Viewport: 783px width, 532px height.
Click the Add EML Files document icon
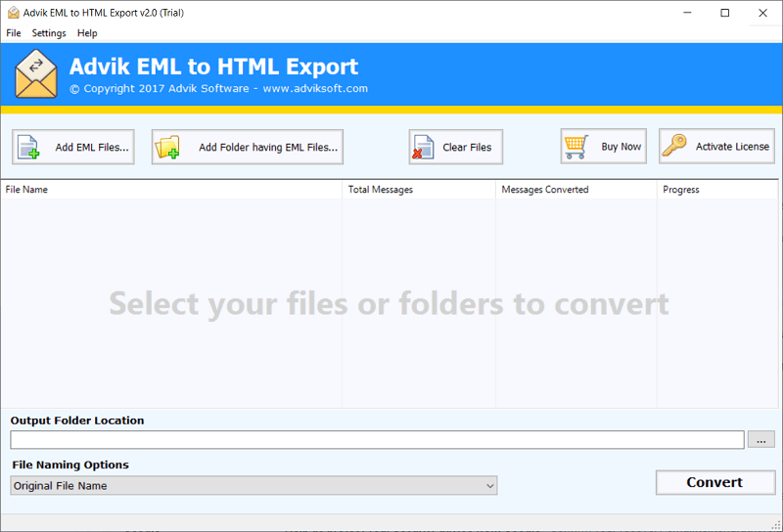28,148
